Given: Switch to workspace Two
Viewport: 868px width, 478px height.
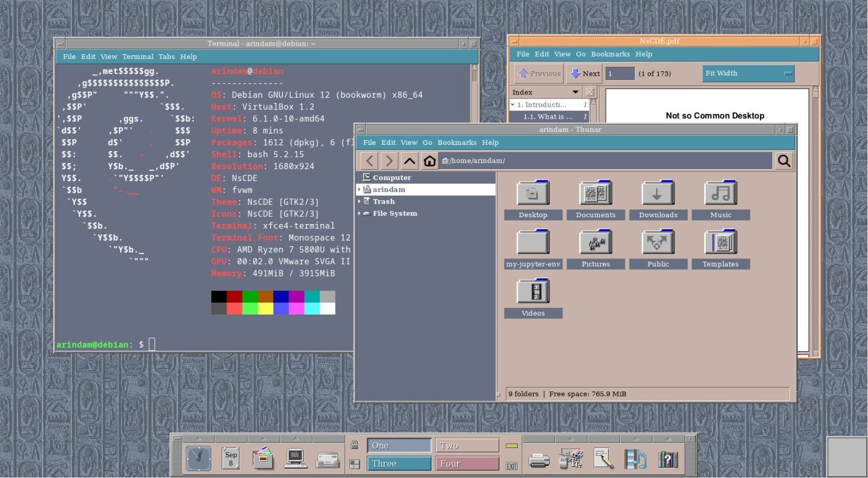Looking at the screenshot, I should click(467, 446).
